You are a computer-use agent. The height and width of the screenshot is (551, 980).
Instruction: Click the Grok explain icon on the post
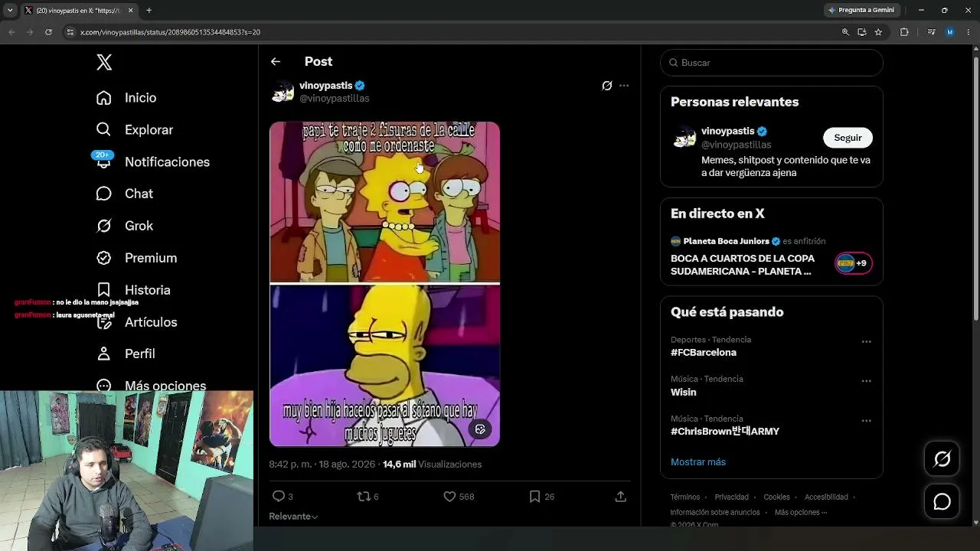606,86
